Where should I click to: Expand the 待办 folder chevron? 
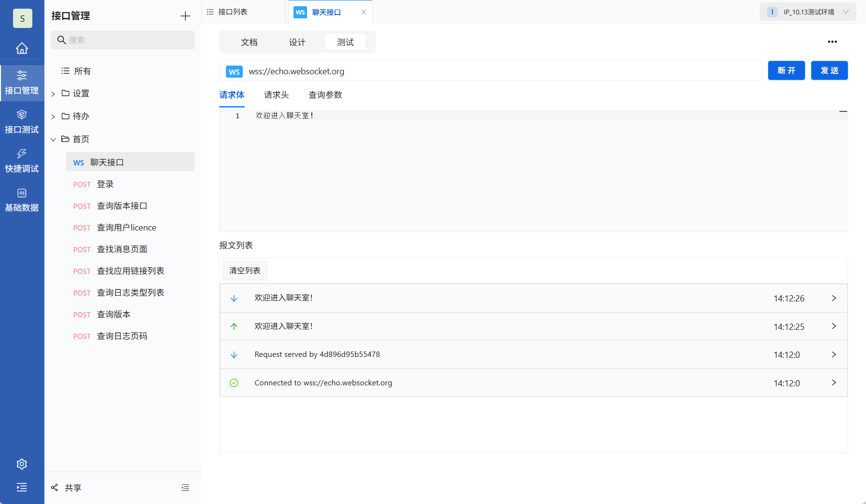pyautogui.click(x=53, y=116)
